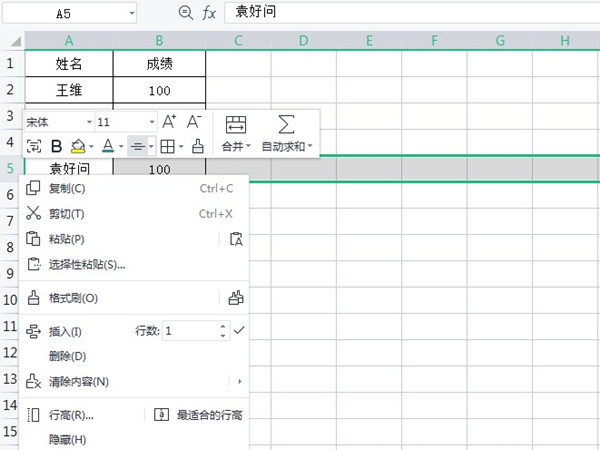Open fill color highlight picker arrow
600x450 pixels.
[x=91, y=147]
